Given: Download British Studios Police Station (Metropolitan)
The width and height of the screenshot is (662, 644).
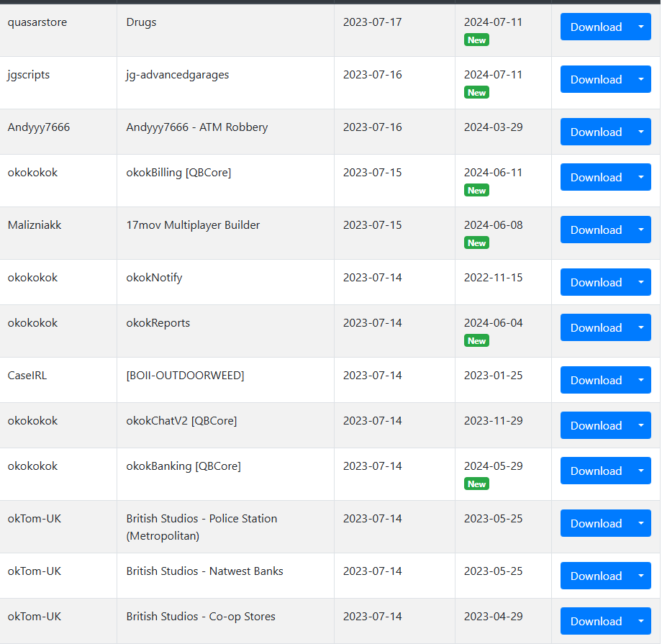Looking at the screenshot, I should [x=596, y=523].
